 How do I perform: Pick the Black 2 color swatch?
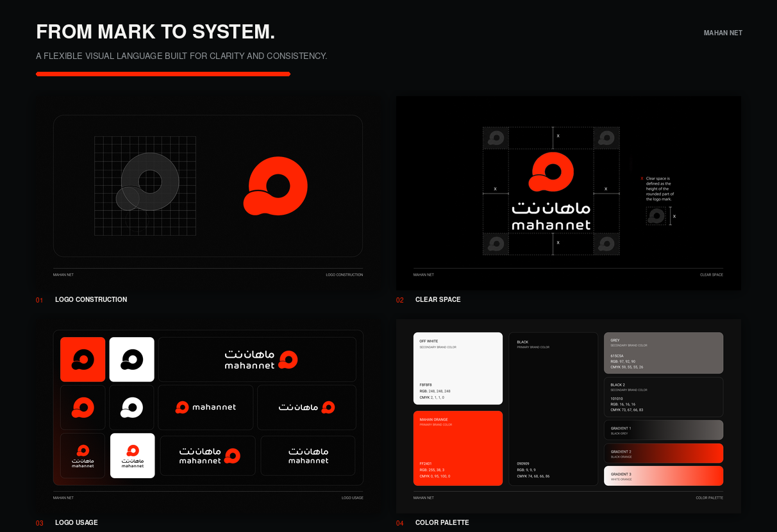(664, 397)
